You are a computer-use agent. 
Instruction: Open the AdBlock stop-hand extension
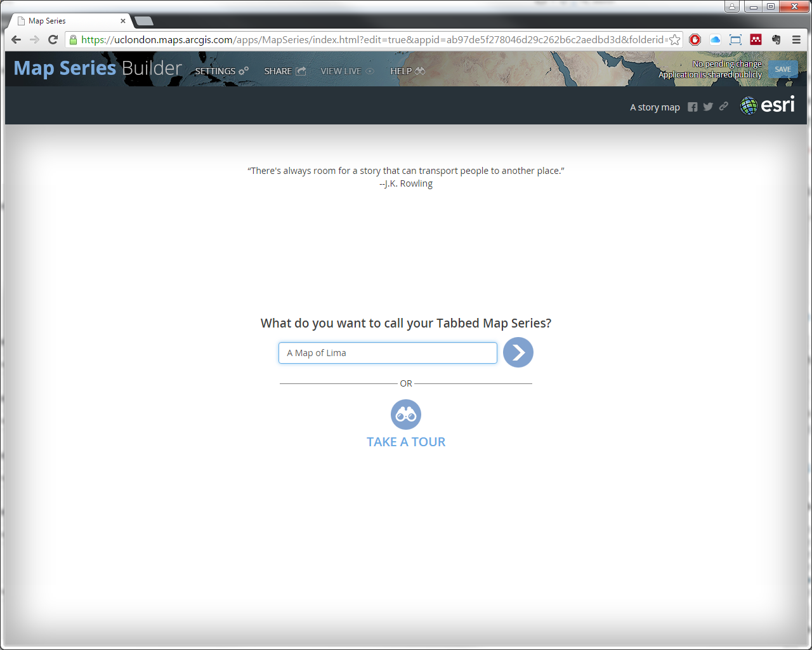click(x=695, y=39)
